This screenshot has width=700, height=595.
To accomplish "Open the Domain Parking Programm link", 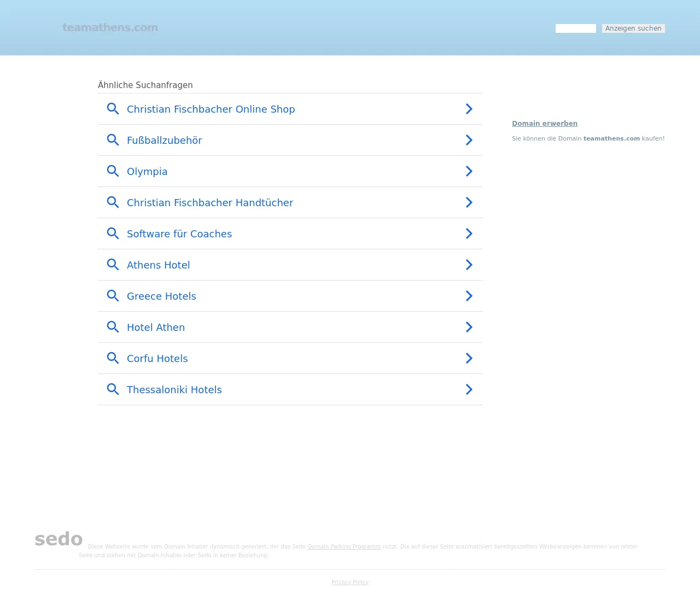I will 344,546.
